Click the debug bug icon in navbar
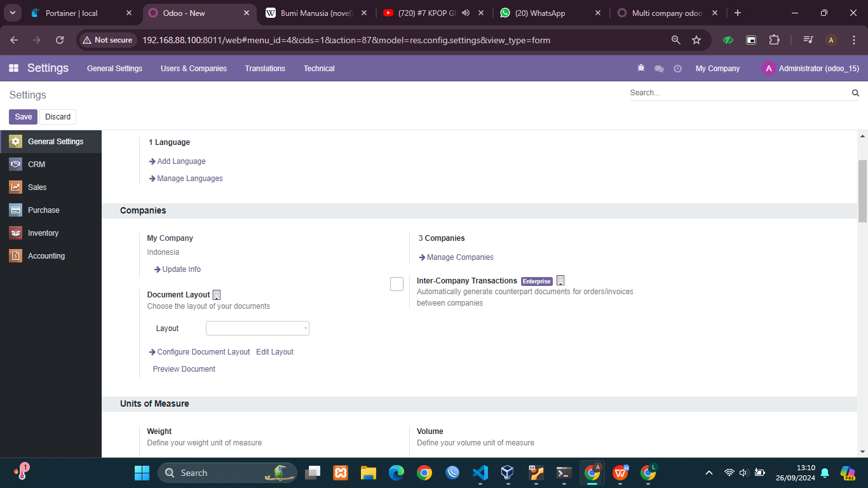This screenshot has width=868, height=488. coord(641,68)
